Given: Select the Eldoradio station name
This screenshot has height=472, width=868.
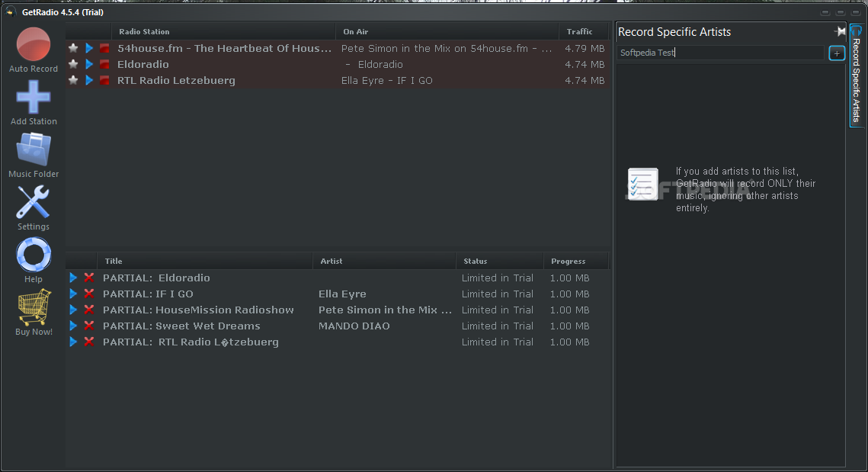Looking at the screenshot, I should (x=143, y=64).
